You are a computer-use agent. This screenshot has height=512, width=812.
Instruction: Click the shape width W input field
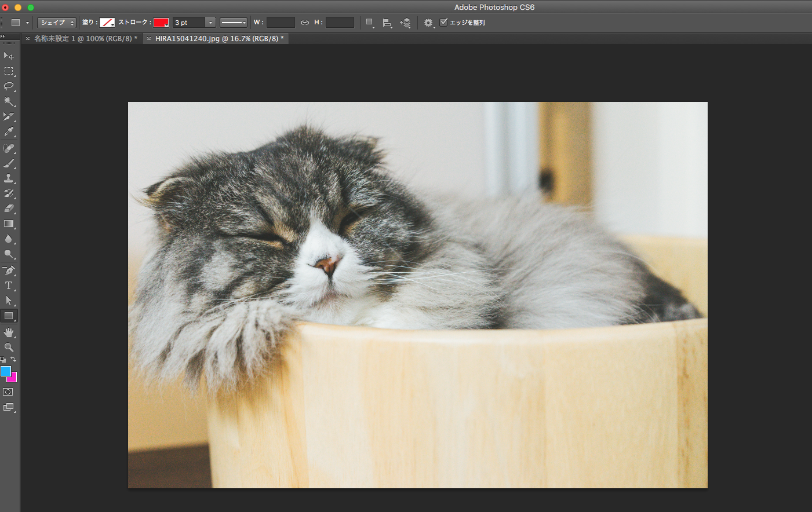[x=281, y=23]
